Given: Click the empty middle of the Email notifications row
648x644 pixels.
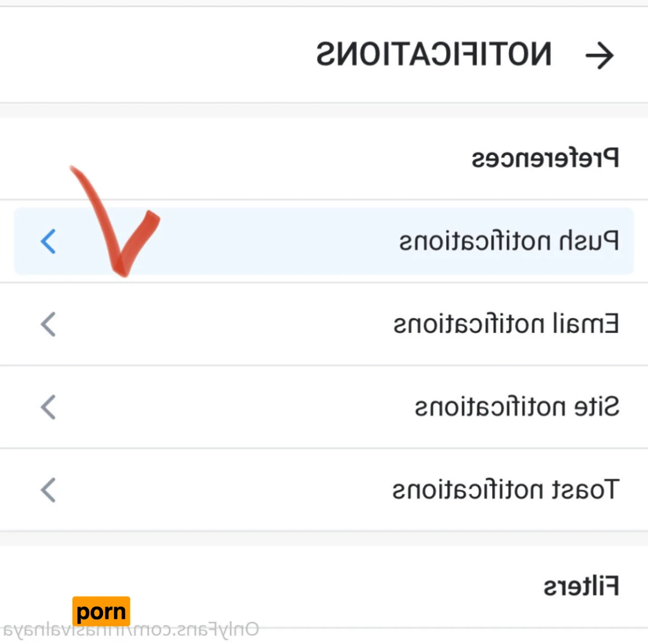Looking at the screenshot, I should pyautogui.click(x=240, y=324).
